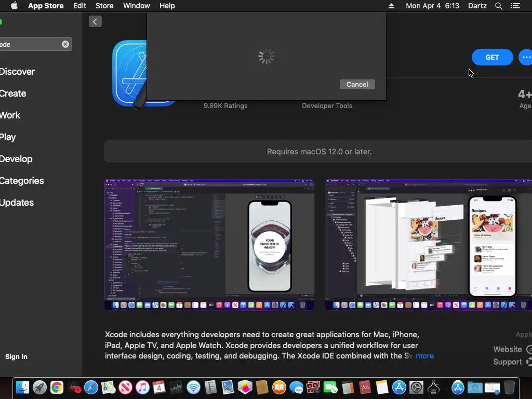532x399 pixels.
Task: Click the back arrow in App Store toolbar
Action: tap(95, 22)
